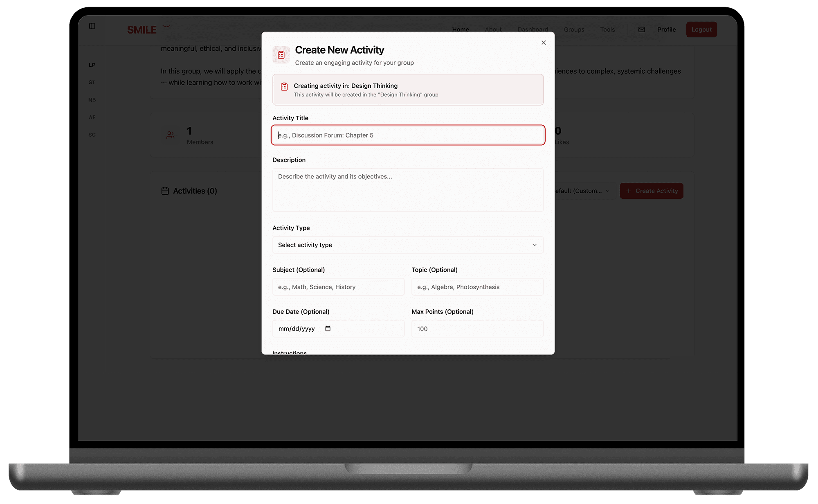Close the Create New Activity dialog
Screen dimensions: 818x504
tap(544, 43)
